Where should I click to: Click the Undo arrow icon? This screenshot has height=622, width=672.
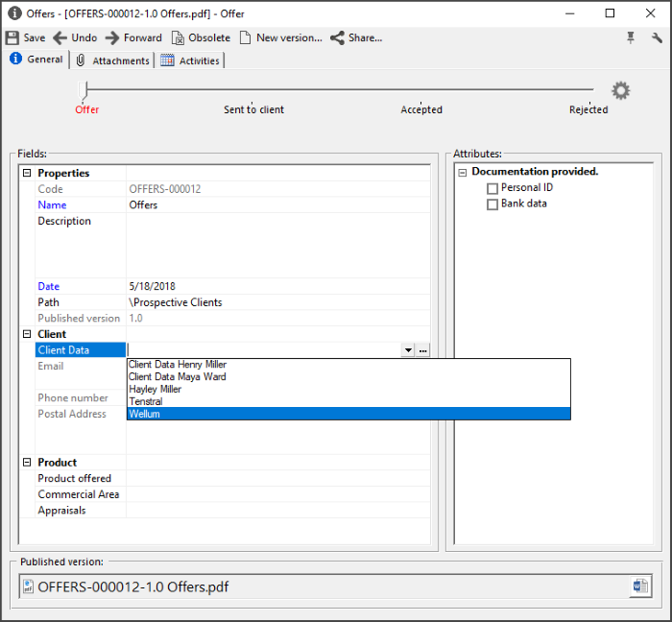[x=60, y=37]
